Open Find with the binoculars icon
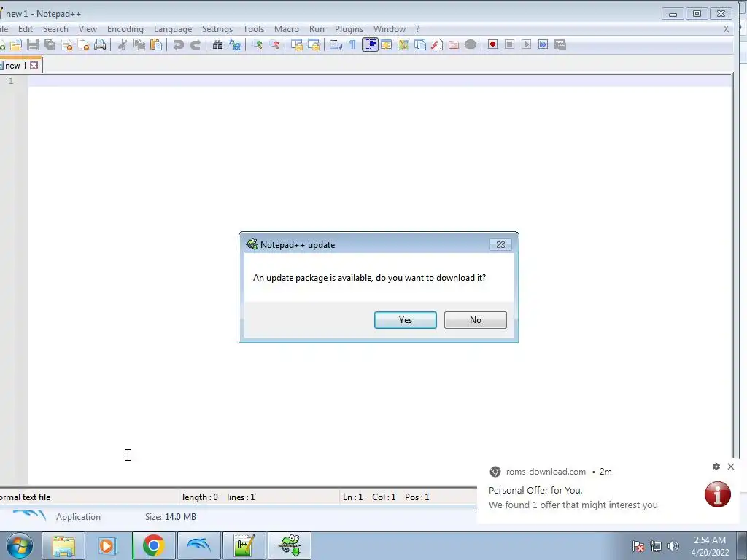The image size is (747, 560). (217, 44)
